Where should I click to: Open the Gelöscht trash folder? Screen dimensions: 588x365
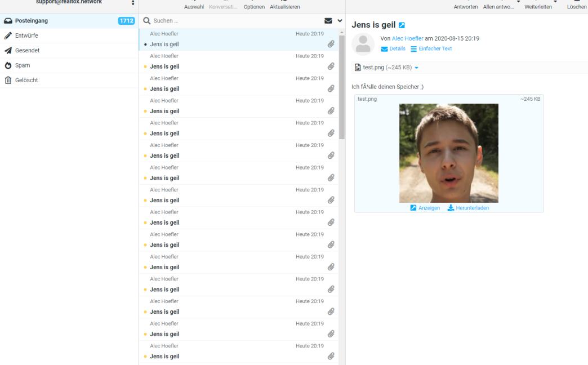(x=69, y=81)
